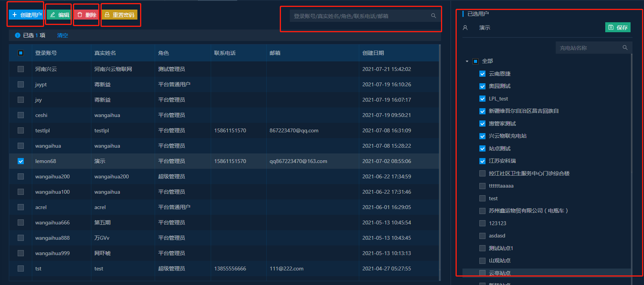This screenshot has height=285, width=644.
Task: Uncheck the lemon68 row checkbox
Action: click(21, 161)
